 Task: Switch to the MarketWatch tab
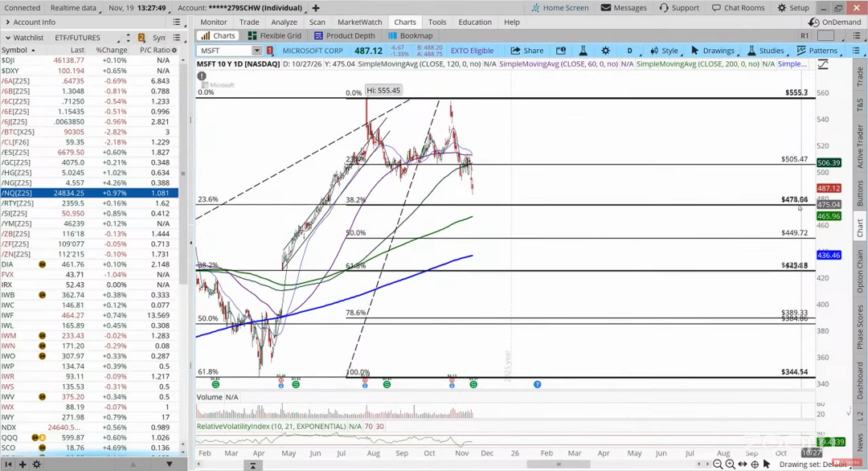tap(360, 23)
